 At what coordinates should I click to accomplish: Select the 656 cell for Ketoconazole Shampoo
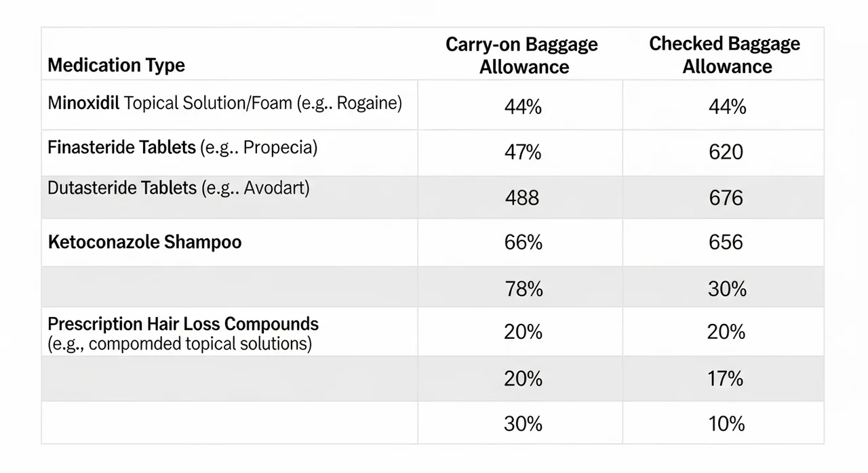(726, 243)
